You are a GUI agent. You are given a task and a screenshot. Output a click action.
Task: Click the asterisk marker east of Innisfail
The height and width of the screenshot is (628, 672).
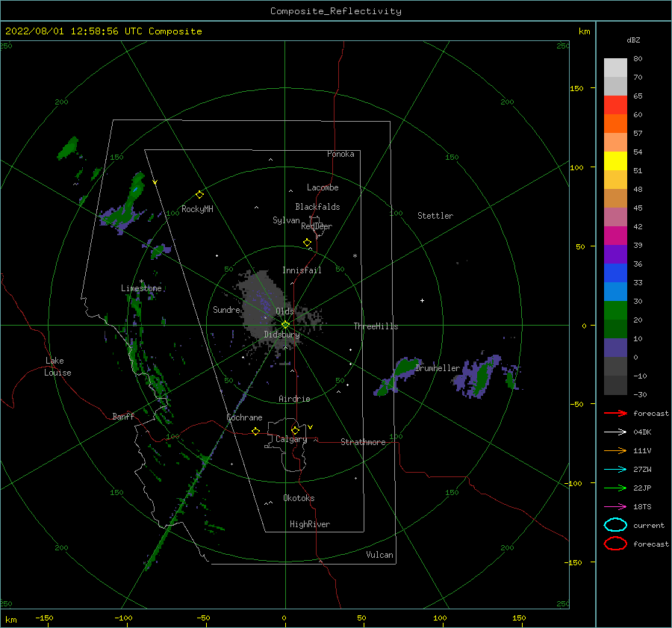tap(355, 256)
